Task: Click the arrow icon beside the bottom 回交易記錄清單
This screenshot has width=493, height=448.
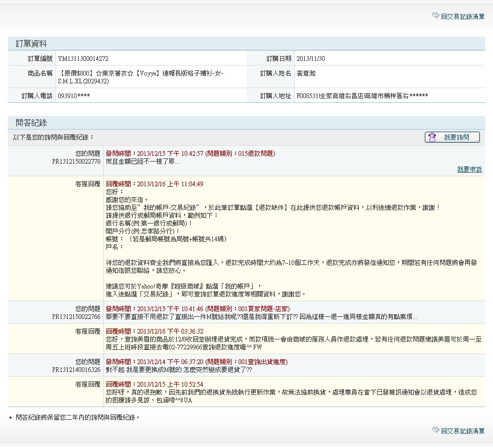Action: coord(435,430)
